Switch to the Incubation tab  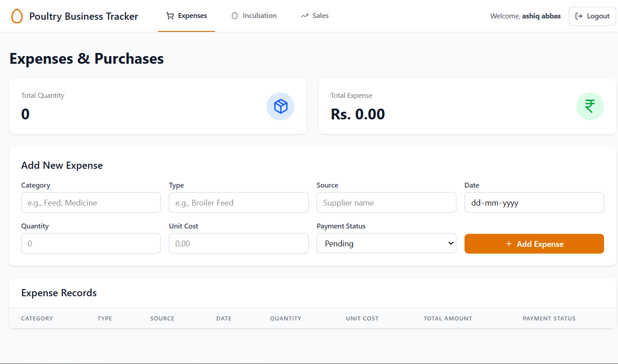pos(254,16)
